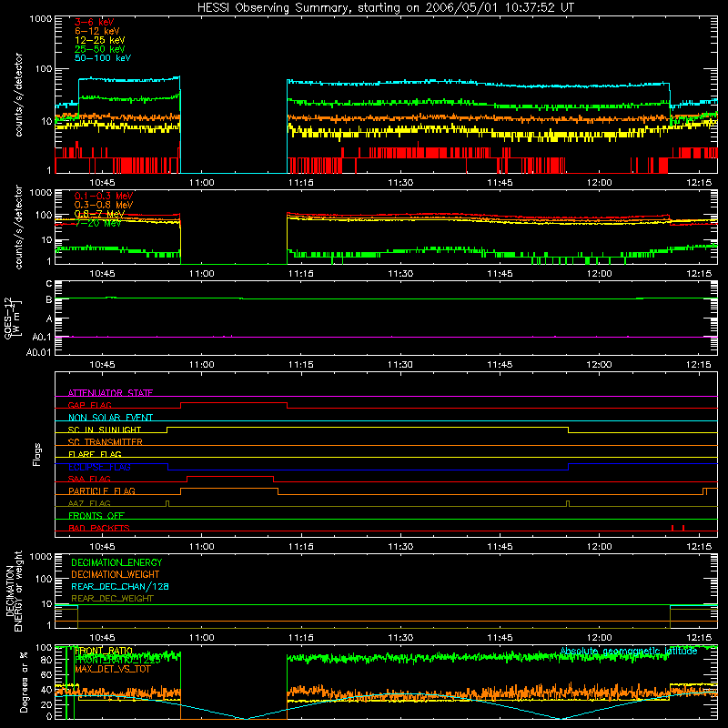Click the orange 0.3-0.8 MeV legend label
Screen dimensions: 728x728
point(104,205)
